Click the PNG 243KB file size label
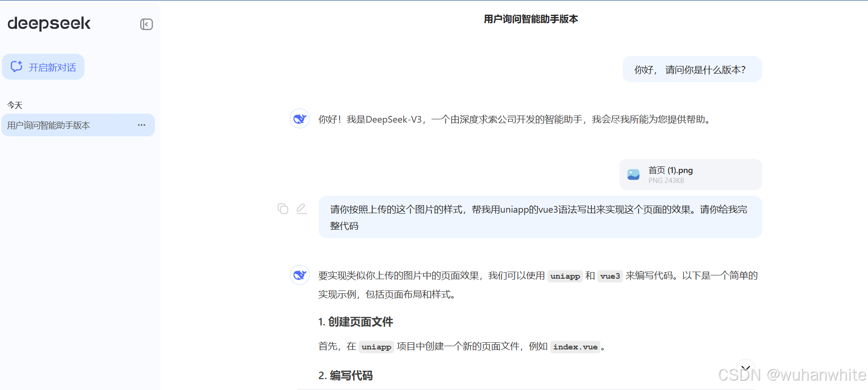 (666, 181)
